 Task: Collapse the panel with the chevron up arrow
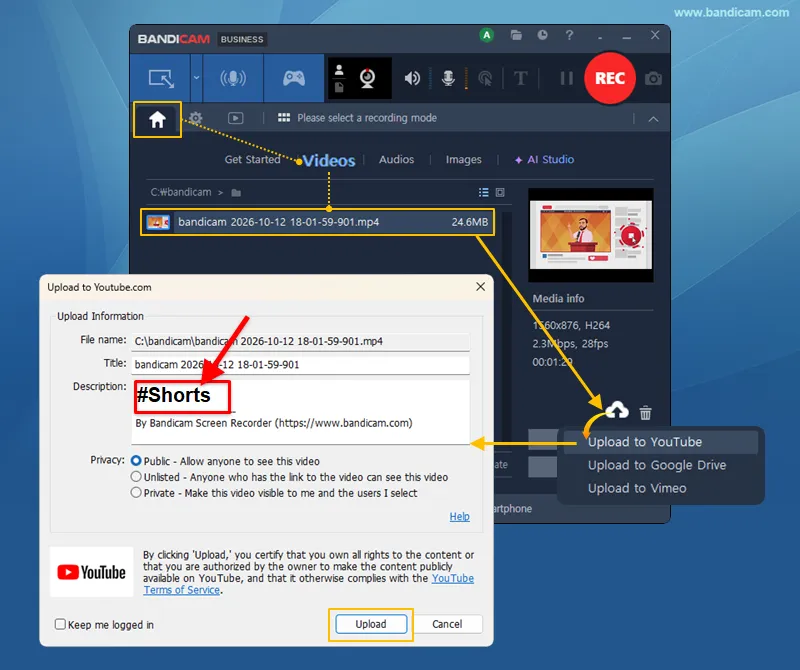(x=653, y=119)
